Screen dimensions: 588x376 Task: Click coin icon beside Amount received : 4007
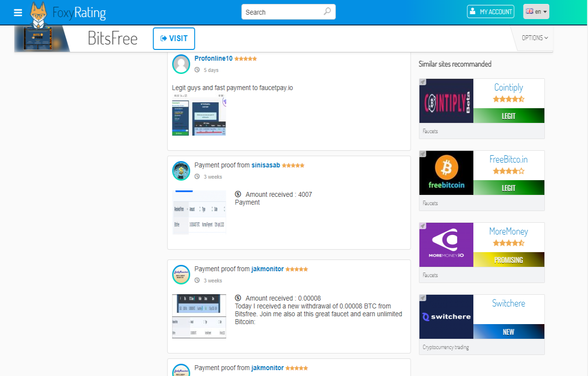click(x=238, y=194)
